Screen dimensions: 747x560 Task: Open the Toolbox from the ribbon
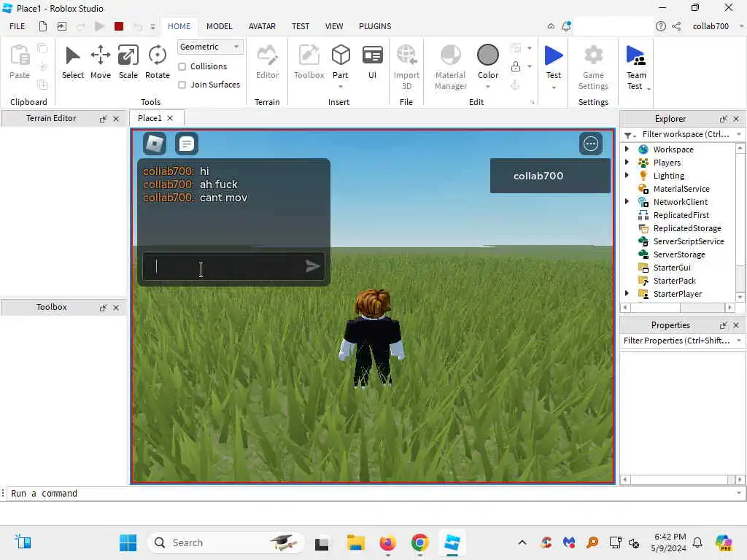pos(309,62)
